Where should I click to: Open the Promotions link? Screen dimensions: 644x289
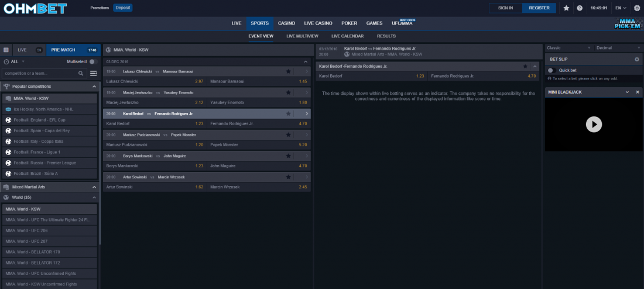[100, 8]
